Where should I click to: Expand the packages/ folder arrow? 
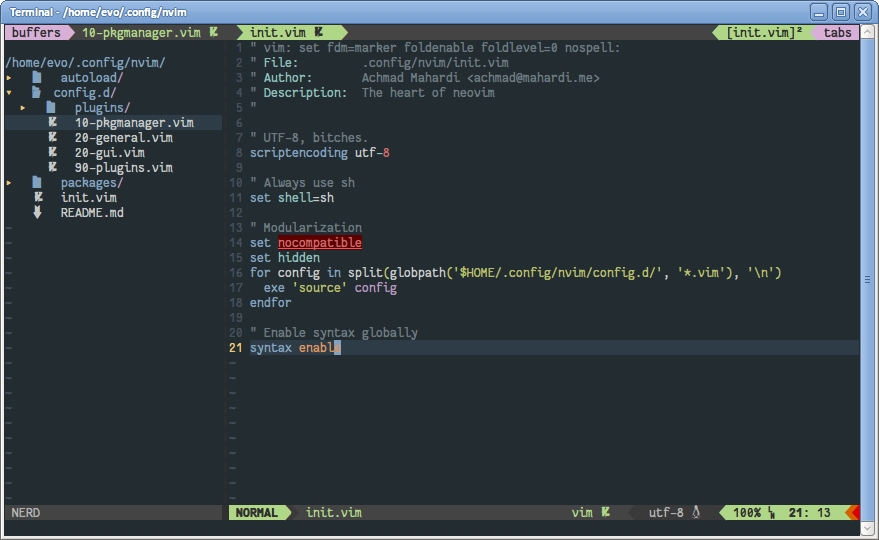(x=9, y=183)
